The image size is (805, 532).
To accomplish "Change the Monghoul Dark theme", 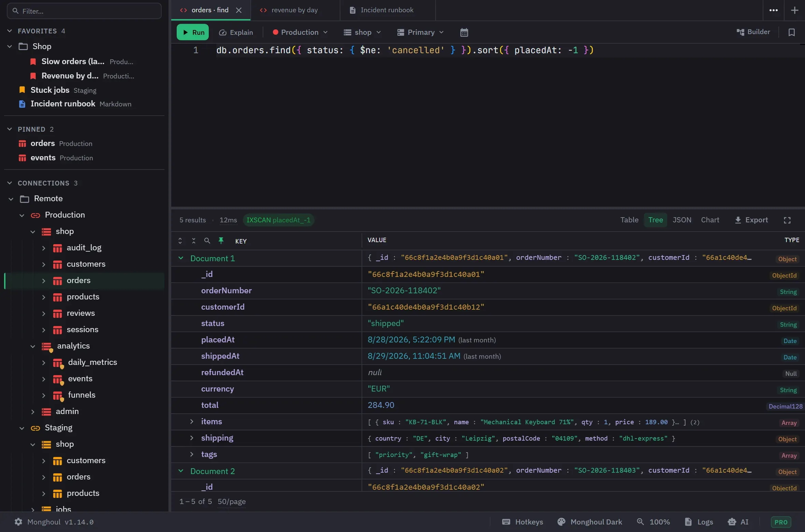I will [x=590, y=522].
